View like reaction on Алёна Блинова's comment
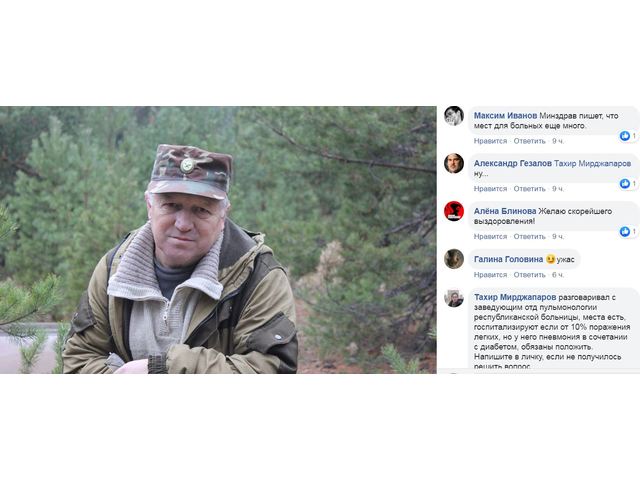Screen dimensions: 640x480 coord(628,231)
